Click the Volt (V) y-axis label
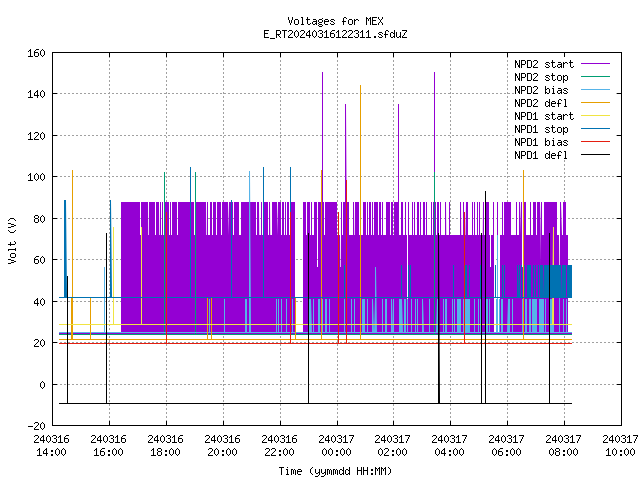This screenshot has width=640, height=480. click(13, 240)
